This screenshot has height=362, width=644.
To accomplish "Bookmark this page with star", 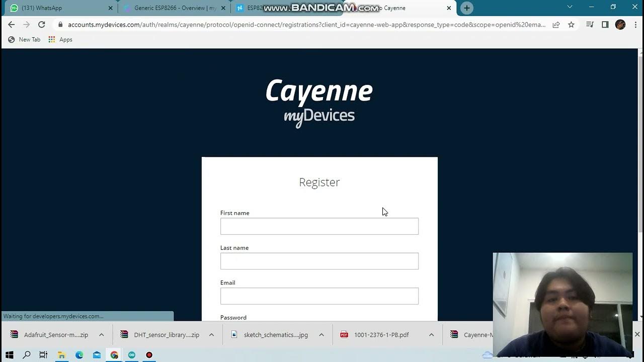I will click(571, 25).
